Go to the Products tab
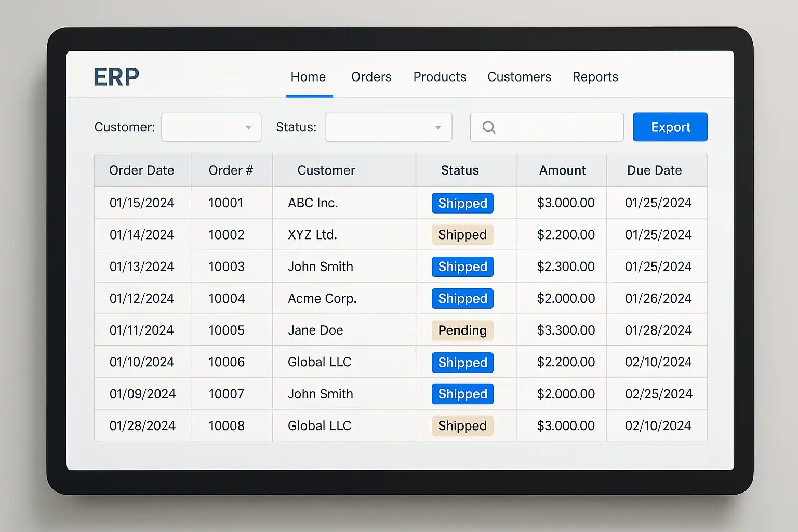 click(x=440, y=77)
